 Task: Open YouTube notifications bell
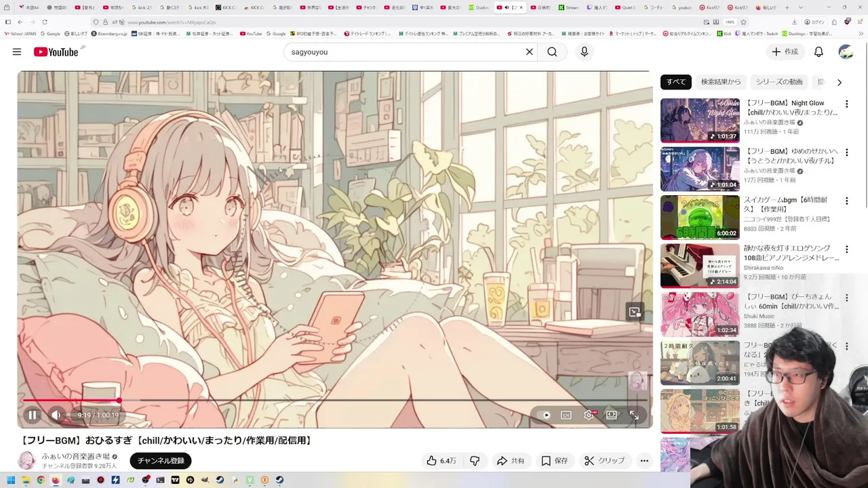click(x=818, y=52)
